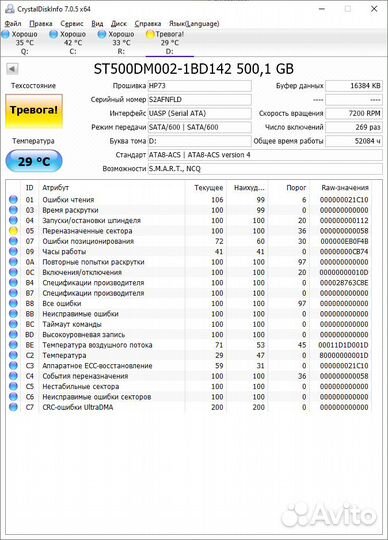Click status icon for CRC-ошибки UltraDMA

[x=13, y=407]
